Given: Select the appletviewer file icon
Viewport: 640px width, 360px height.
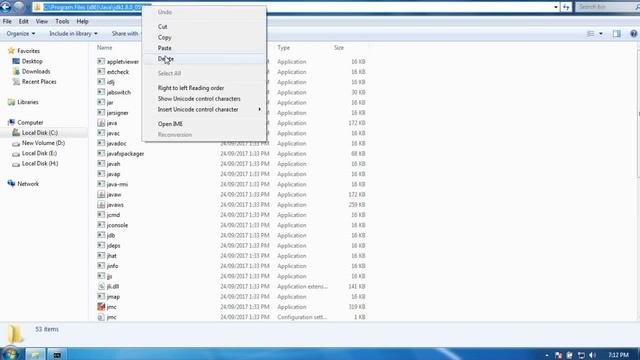Looking at the screenshot, I should pos(101,62).
